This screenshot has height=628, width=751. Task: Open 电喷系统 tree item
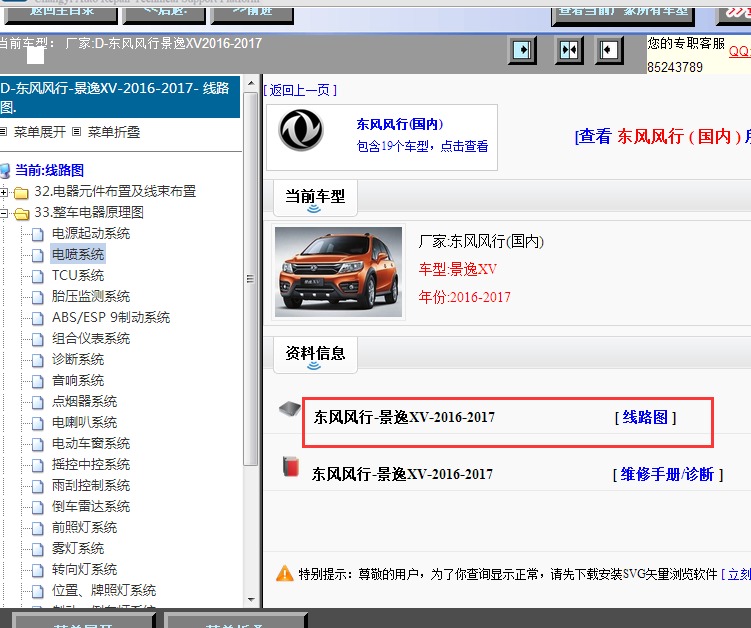coord(78,254)
